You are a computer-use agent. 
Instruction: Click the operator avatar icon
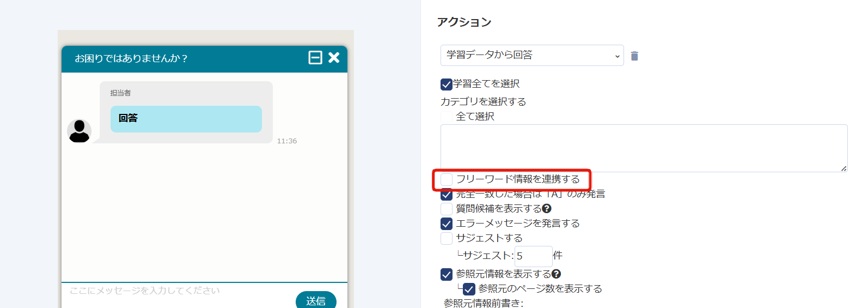pyautogui.click(x=79, y=131)
